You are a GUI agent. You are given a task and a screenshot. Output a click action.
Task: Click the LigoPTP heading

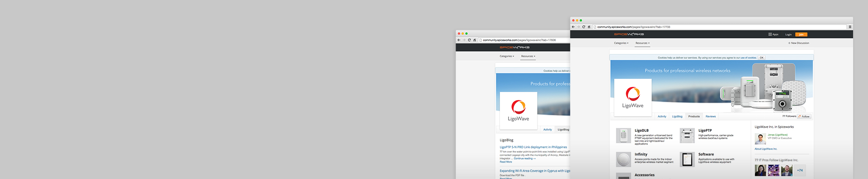point(705,131)
